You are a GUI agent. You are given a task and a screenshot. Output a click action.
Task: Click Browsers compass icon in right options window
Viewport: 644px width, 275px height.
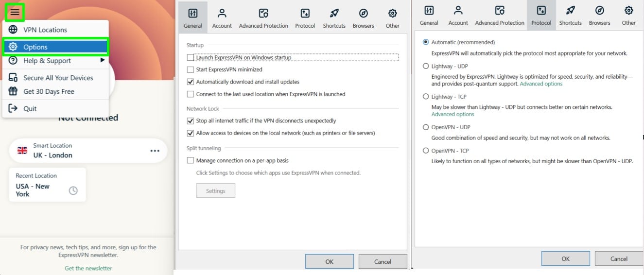[600, 10]
